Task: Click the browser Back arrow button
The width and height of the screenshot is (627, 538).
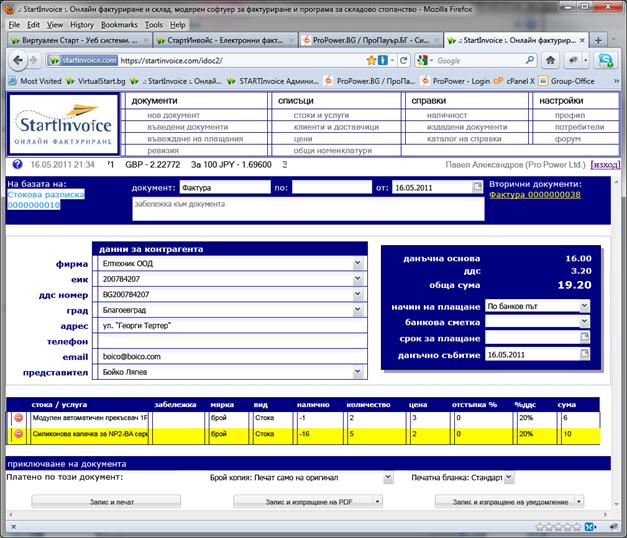Action: coord(18,60)
